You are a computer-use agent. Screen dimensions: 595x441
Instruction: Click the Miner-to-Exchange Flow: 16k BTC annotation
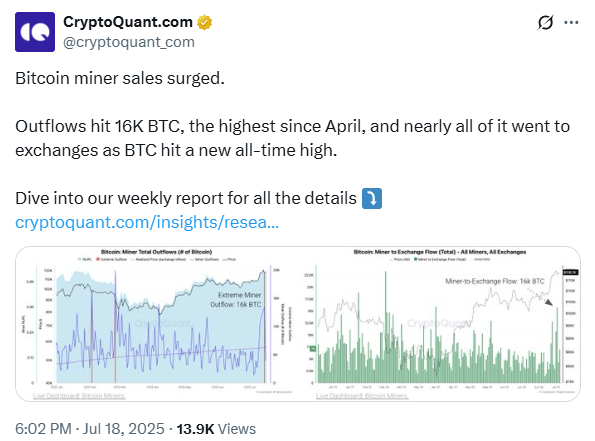pyautogui.click(x=495, y=281)
